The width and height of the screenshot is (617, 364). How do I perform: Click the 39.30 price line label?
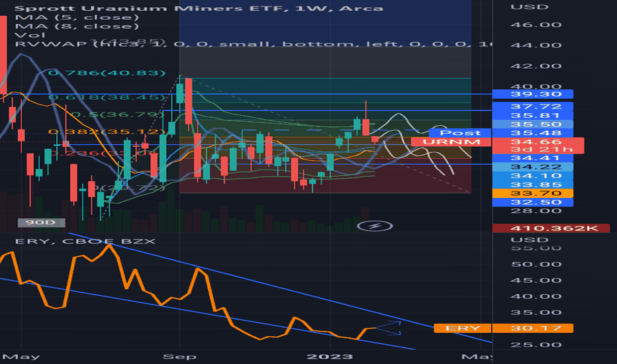[x=532, y=94]
